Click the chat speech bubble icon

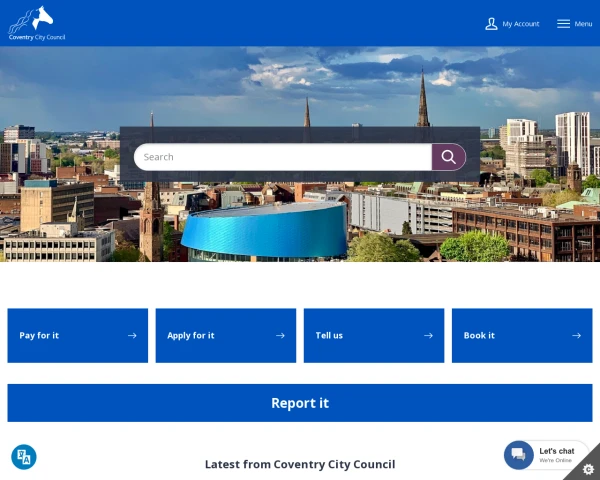pyautogui.click(x=518, y=455)
